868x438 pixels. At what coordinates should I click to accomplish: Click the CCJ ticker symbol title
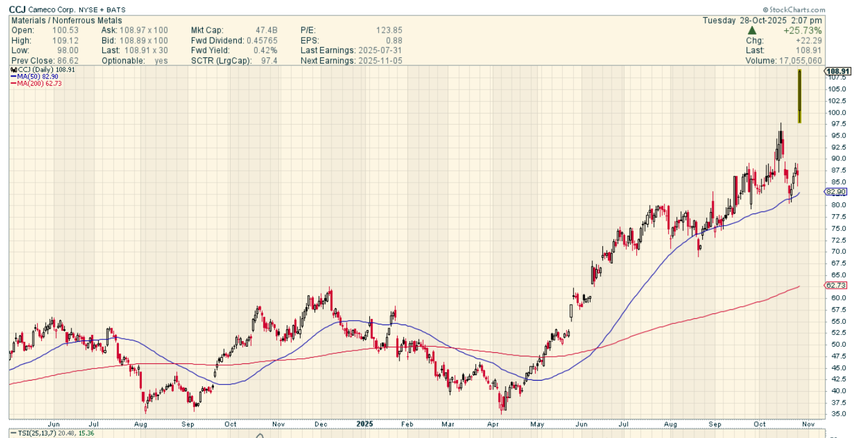(x=17, y=10)
